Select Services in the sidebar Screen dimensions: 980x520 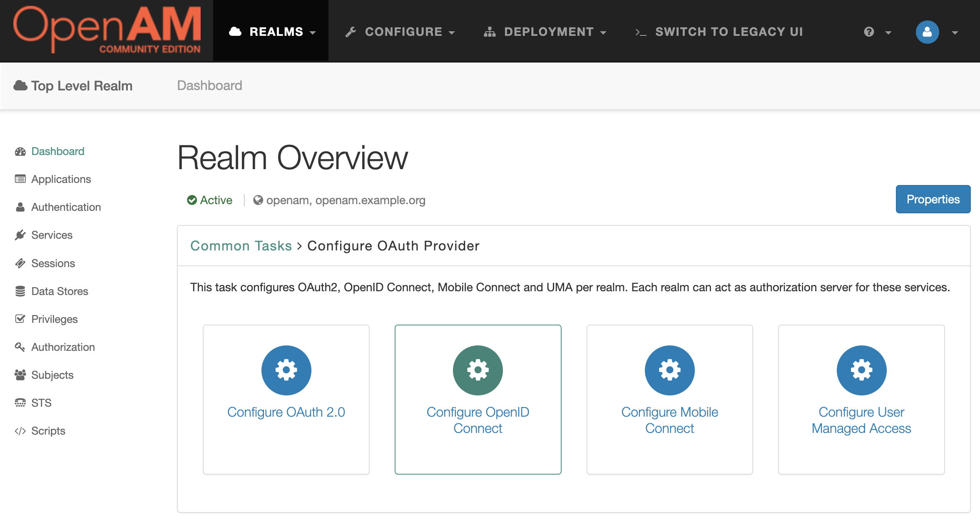pos(52,235)
